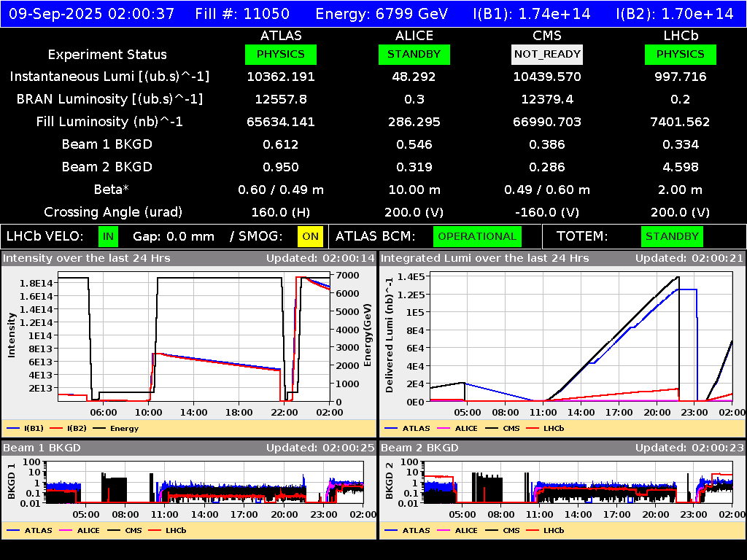The image size is (747, 560).
Task: Click the integrated luminosity plot area
Action: point(581,337)
